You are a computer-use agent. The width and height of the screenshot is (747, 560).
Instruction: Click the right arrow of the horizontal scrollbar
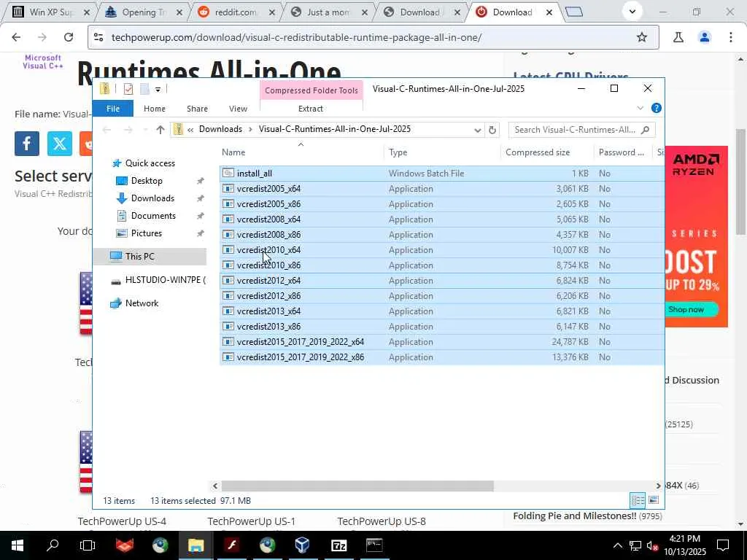659,486
